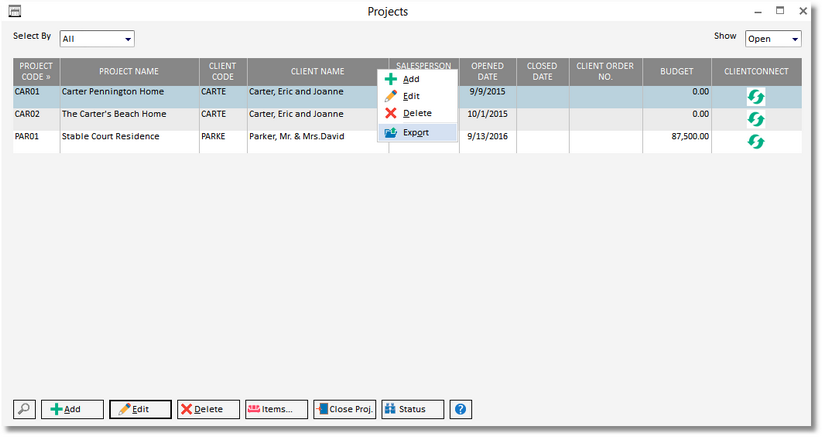Click the bottom Edit button

pos(140,409)
